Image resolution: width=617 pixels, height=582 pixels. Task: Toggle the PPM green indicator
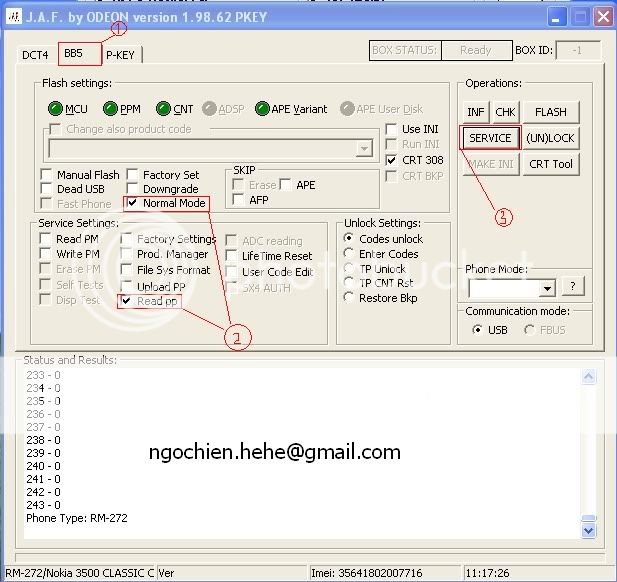(x=110, y=109)
